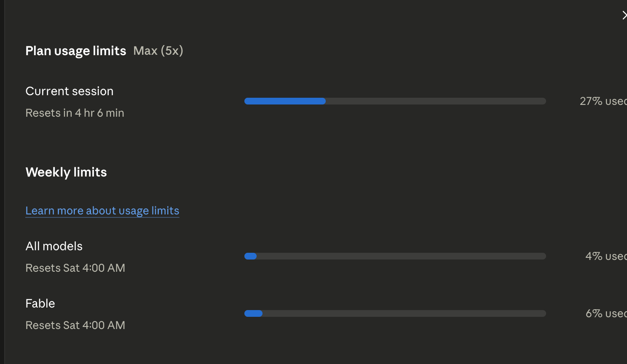Click the 27% used indicator
This screenshot has width=627, height=364.
603,101
